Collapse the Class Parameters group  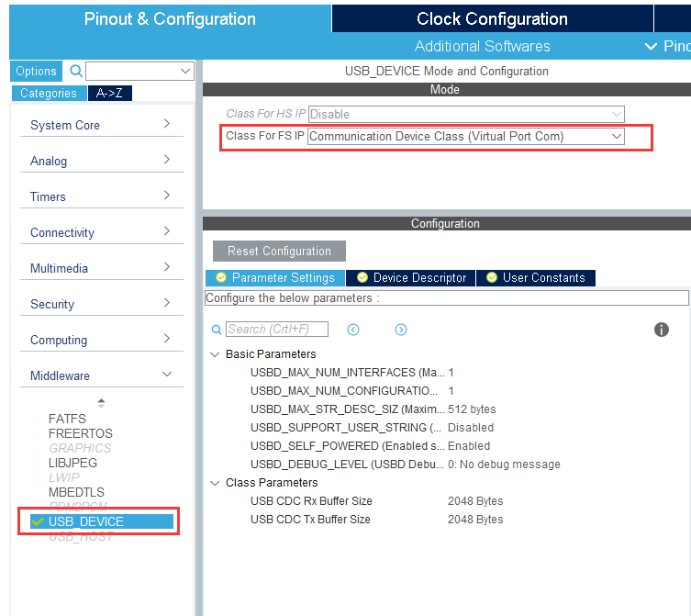click(x=215, y=483)
